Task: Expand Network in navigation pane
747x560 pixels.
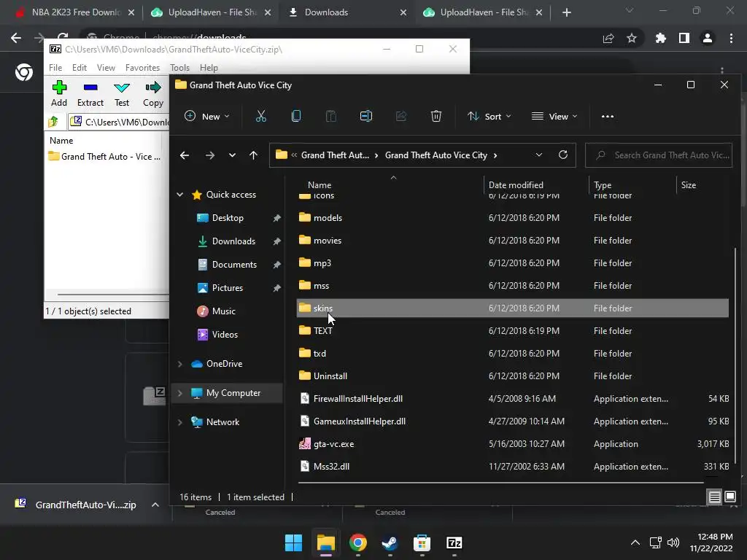Action: [180, 422]
